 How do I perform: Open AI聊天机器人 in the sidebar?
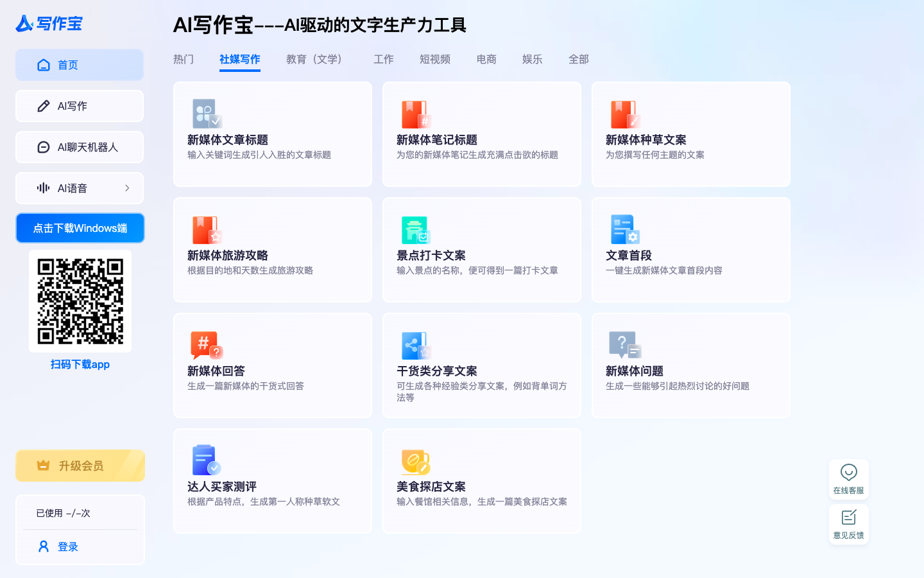80,147
